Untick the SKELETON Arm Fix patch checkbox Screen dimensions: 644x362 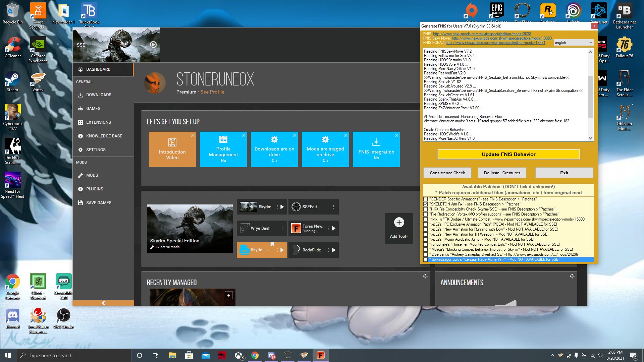(x=425, y=204)
